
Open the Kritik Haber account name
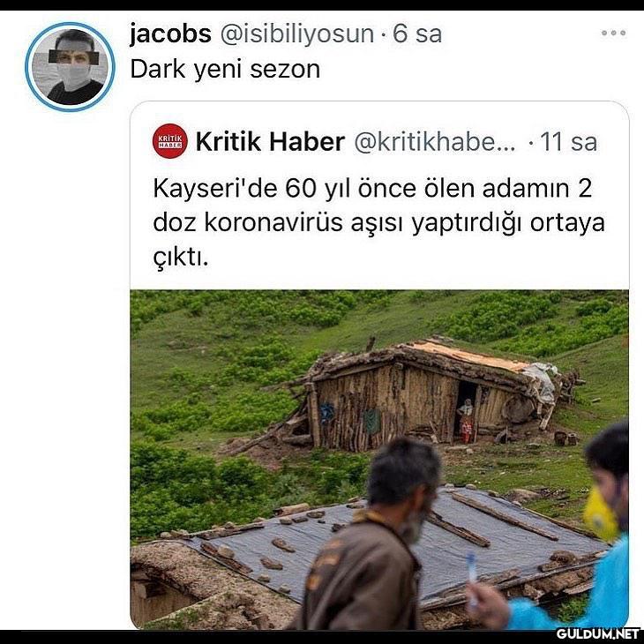click(x=270, y=142)
